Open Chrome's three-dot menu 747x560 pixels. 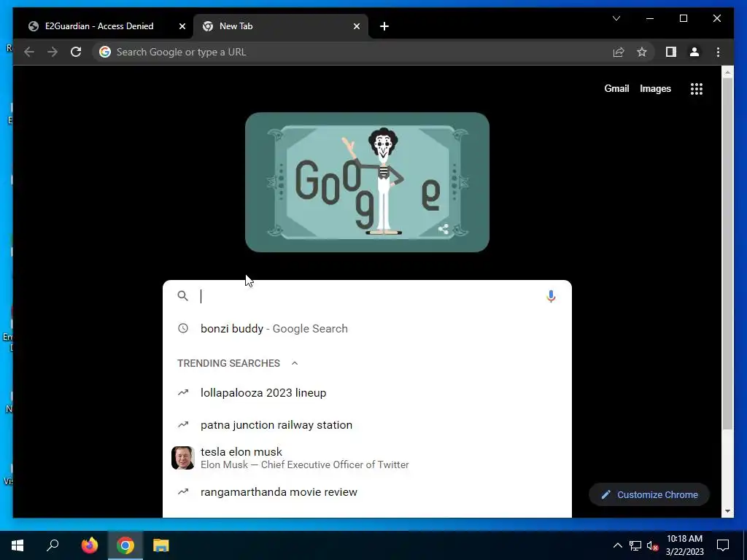click(x=718, y=52)
